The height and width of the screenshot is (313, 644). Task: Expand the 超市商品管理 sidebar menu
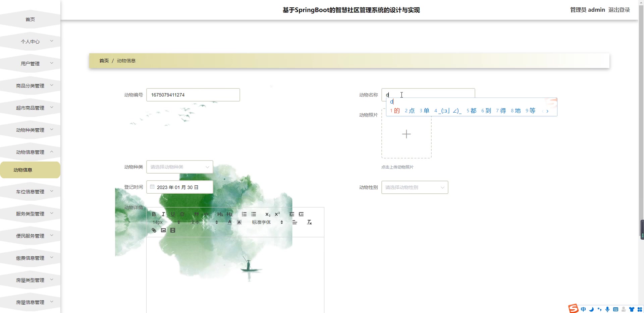pyautogui.click(x=30, y=108)
